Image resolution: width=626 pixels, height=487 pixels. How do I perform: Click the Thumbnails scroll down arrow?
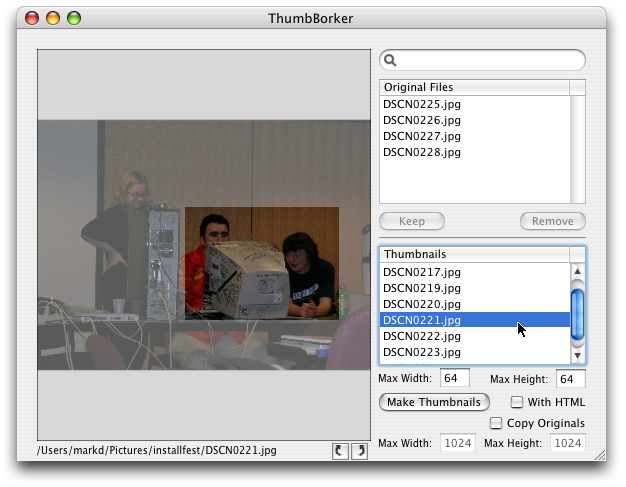[x=577, y=355]
